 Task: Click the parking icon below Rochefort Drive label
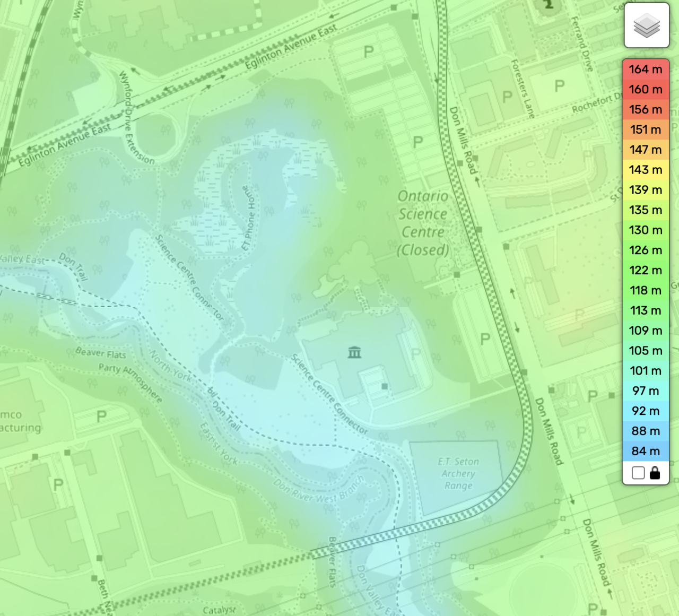tap(560, 86)
